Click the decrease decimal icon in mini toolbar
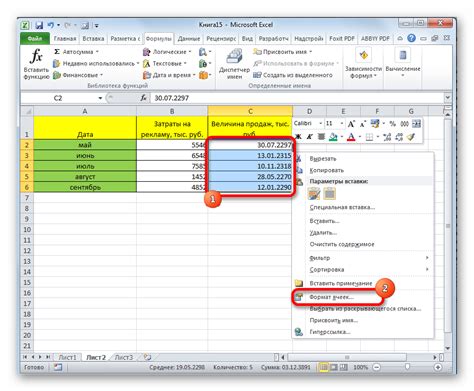This screenshot has height=391, width=474. [x=399, y=137]
